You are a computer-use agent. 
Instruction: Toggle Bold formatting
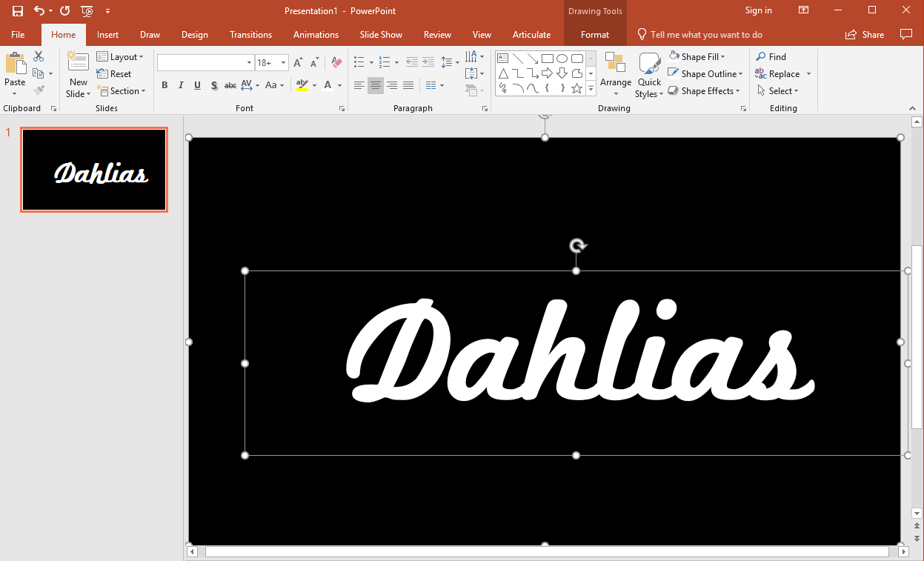click(164, 85)
